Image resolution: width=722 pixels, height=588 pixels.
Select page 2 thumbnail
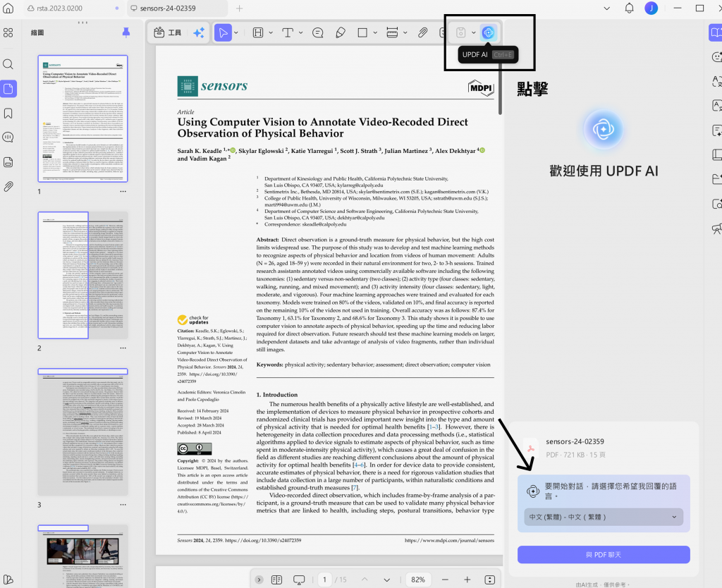[83, 276]
